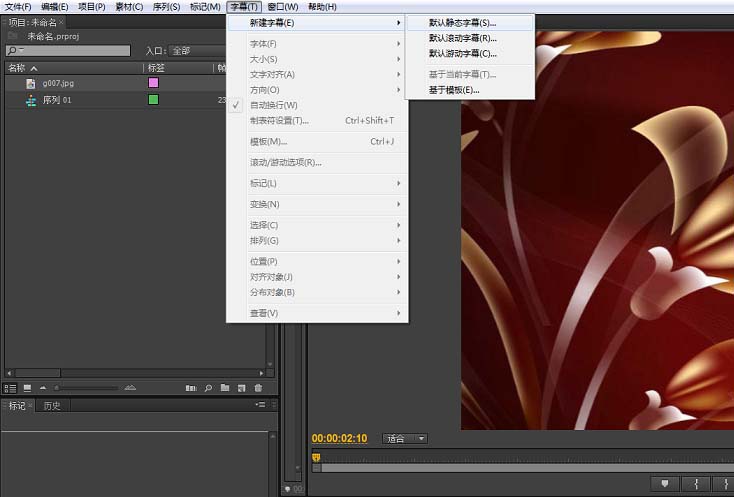
Task: Click the trash delete icon
Action: coord(258,387)
